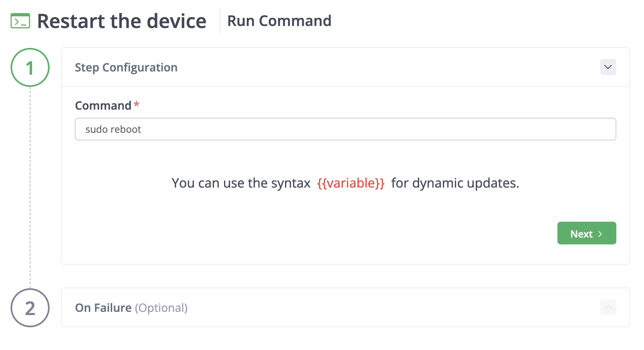This screenshot has height=350, width=644.
Task: Click the Command field label
Action: [103, 106]
